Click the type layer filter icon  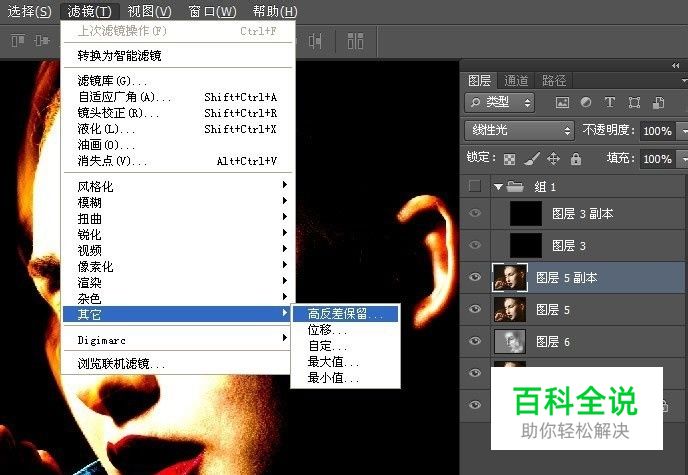[x=609, y=102]
